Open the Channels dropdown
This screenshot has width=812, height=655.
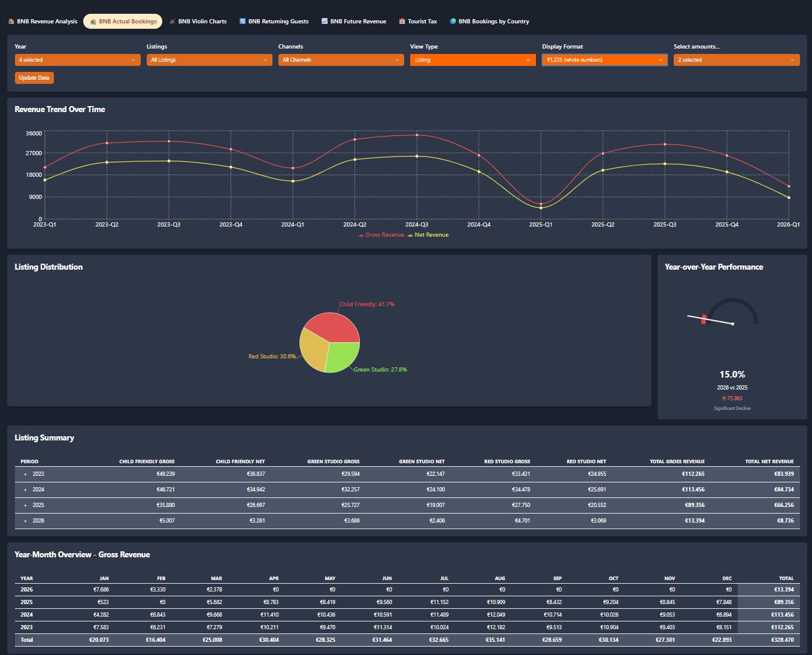click(341, 60)
